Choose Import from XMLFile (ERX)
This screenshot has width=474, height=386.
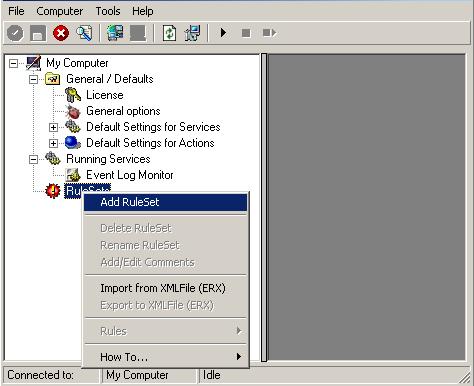pyautogui.click(x=165, y=288)
